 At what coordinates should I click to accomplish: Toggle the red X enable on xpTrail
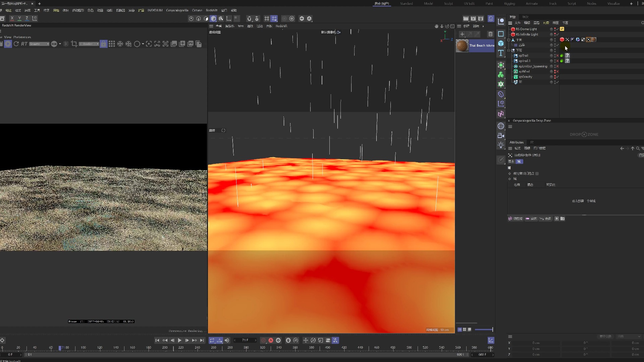[558, 56]
